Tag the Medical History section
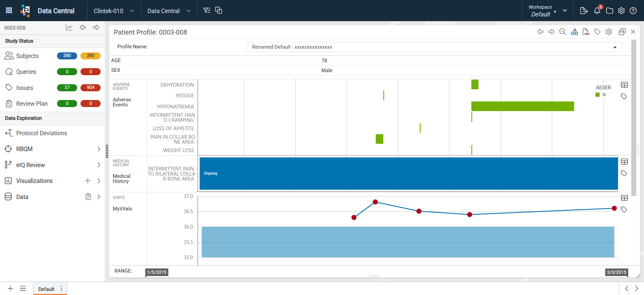644x295 pixels. click(x=624, y=174)
